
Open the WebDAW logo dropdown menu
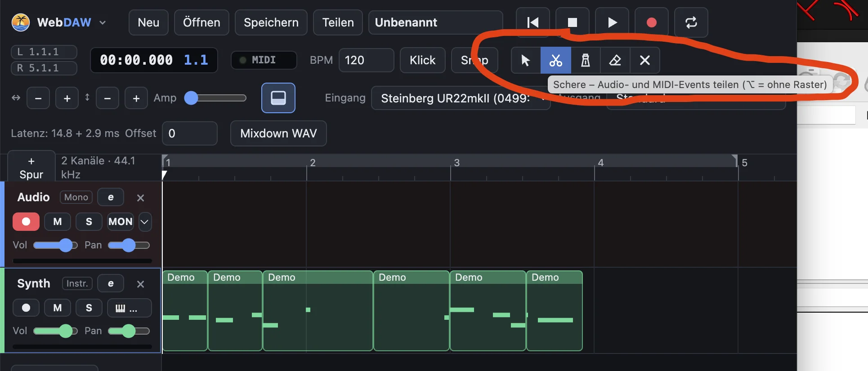(x=103, y=22)
